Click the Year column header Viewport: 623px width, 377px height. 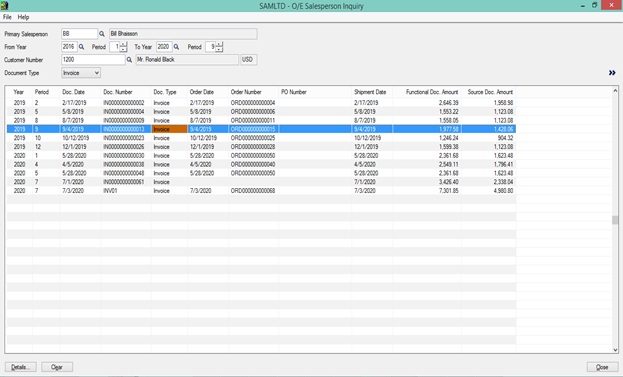[19, 92]
